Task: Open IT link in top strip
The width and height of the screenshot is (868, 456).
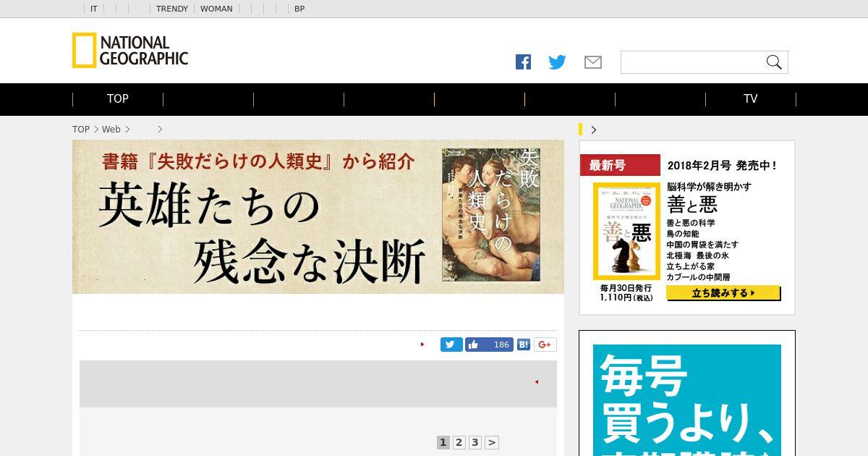Action: pos(94,9)
